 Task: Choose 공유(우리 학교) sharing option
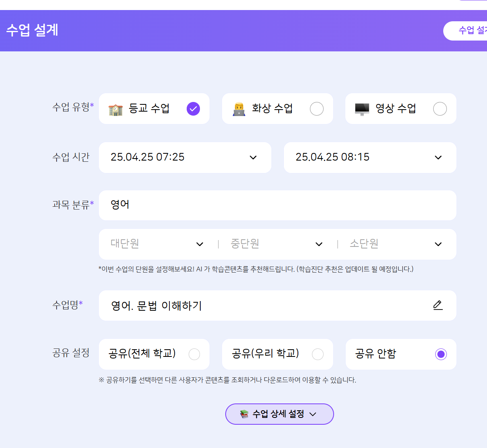click(318, 354)
